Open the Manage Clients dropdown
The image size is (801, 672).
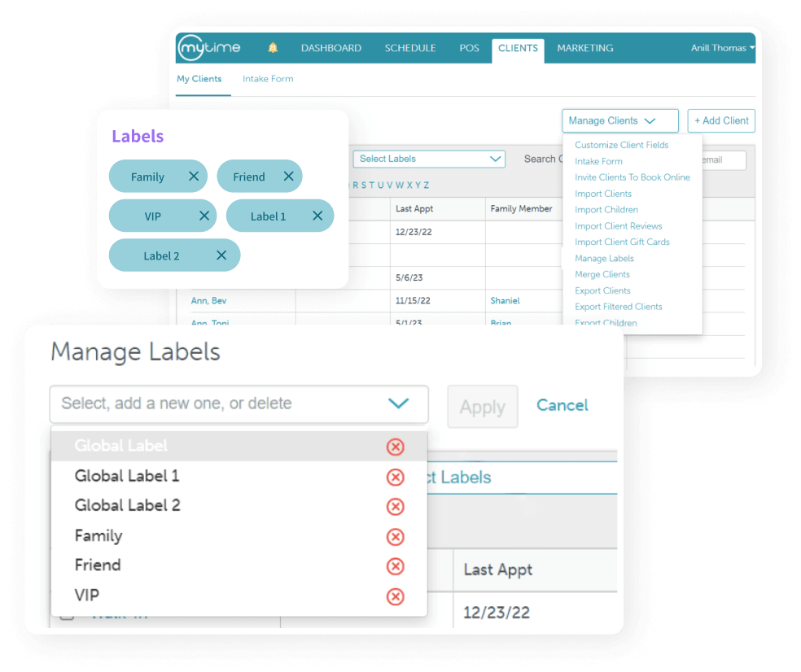(x=620, y=121)
